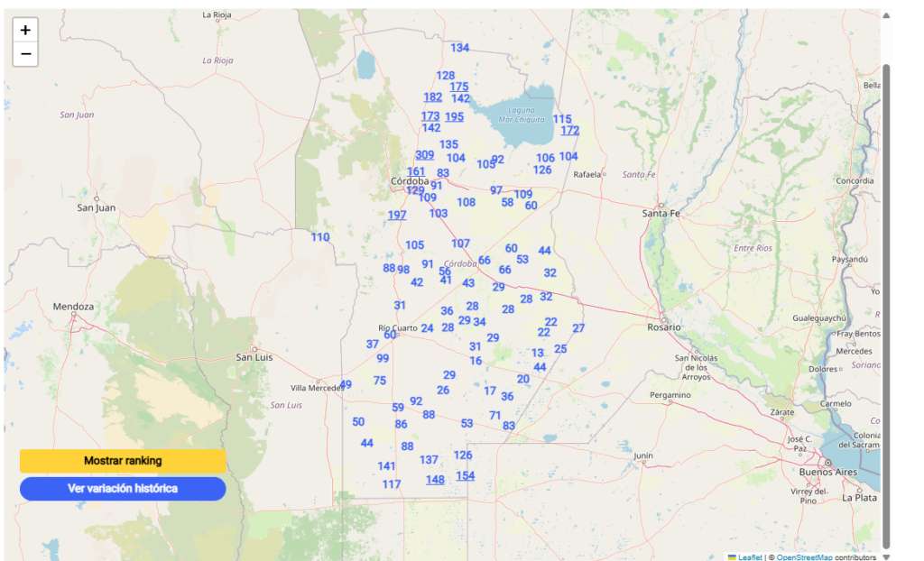Click the Mostrar ranking button
The image size is (924, 561).
123,461
